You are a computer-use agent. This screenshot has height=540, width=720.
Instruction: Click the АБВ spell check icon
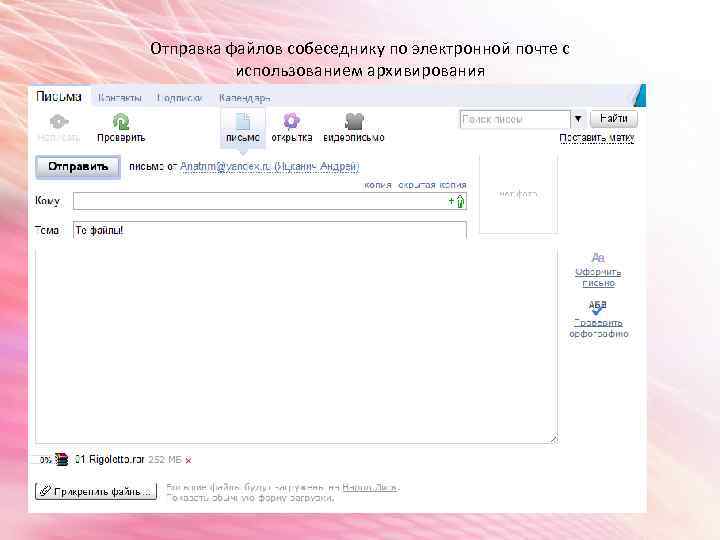pos(597,307)
